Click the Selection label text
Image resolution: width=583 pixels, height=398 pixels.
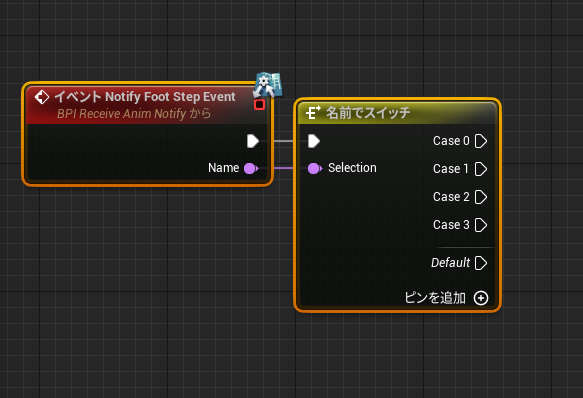[352, 168]
